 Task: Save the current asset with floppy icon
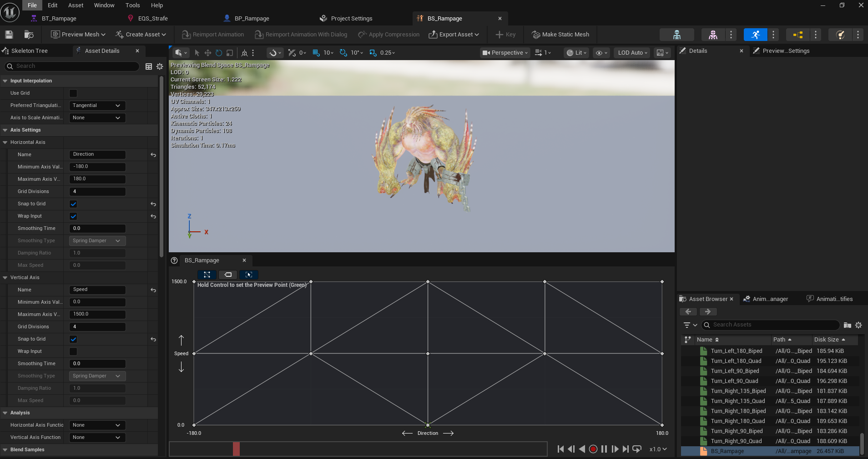[x=9, y=35]
